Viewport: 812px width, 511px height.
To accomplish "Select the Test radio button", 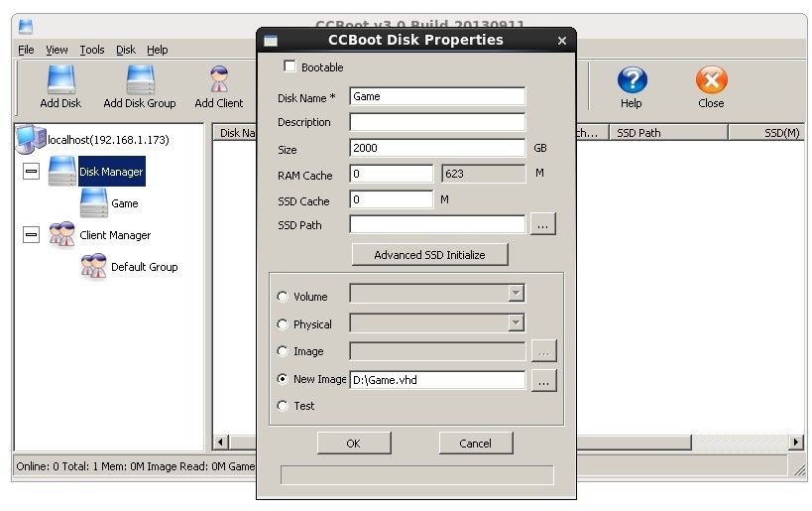I will tap(283, 405).
